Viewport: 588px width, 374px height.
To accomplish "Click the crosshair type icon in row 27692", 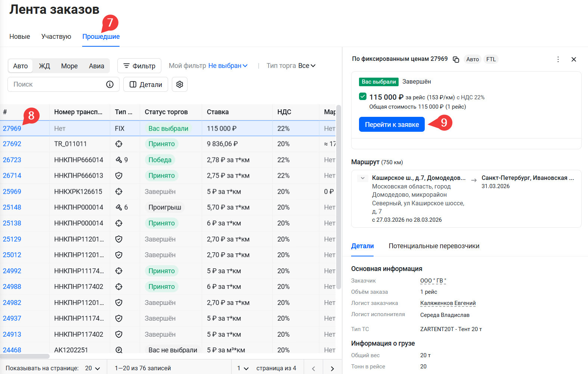I will pyautogui.click(x=119, y=144).
